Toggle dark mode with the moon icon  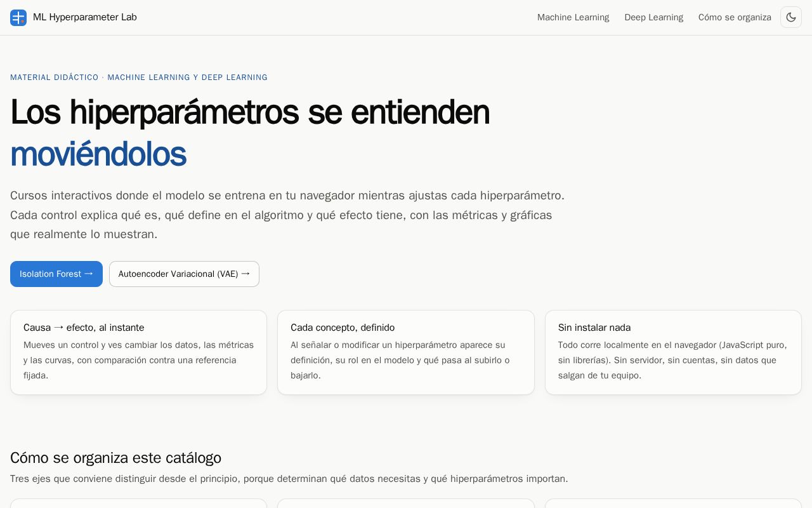pyautogui.click(x=791, y=17)
